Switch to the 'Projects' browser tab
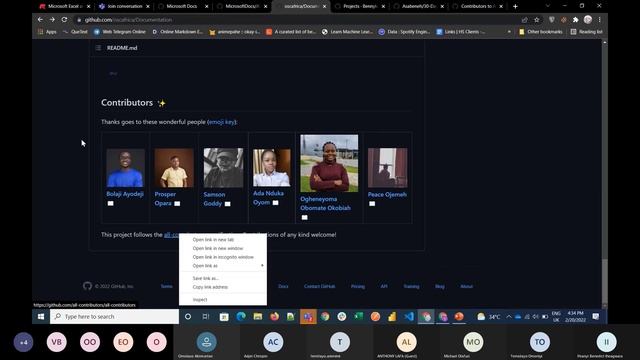Screen dimensions: 640x360 pyautogui.click(x=359, y=6)
